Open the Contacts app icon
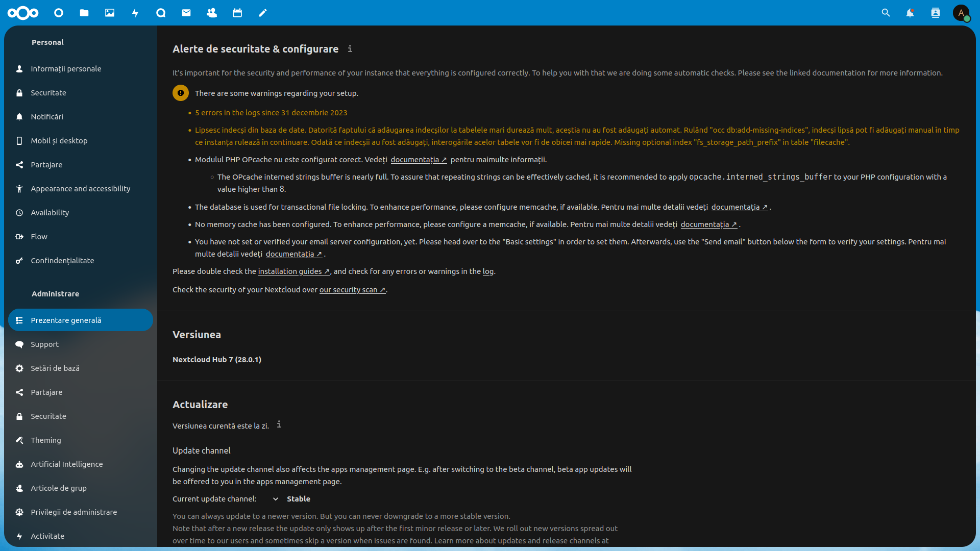980x551 pixels. (x=212, y=13)
